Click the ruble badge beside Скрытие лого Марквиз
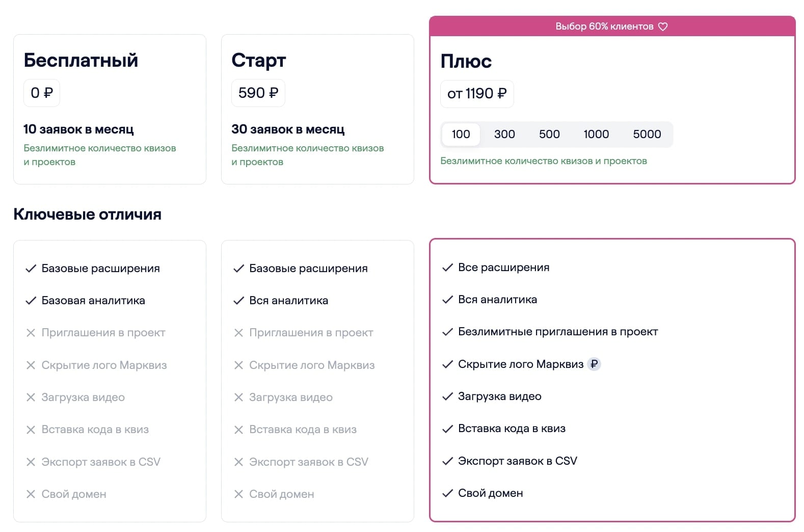Viewport: 804px width, 532px height. pyautogui.click(x=594, y=364)
